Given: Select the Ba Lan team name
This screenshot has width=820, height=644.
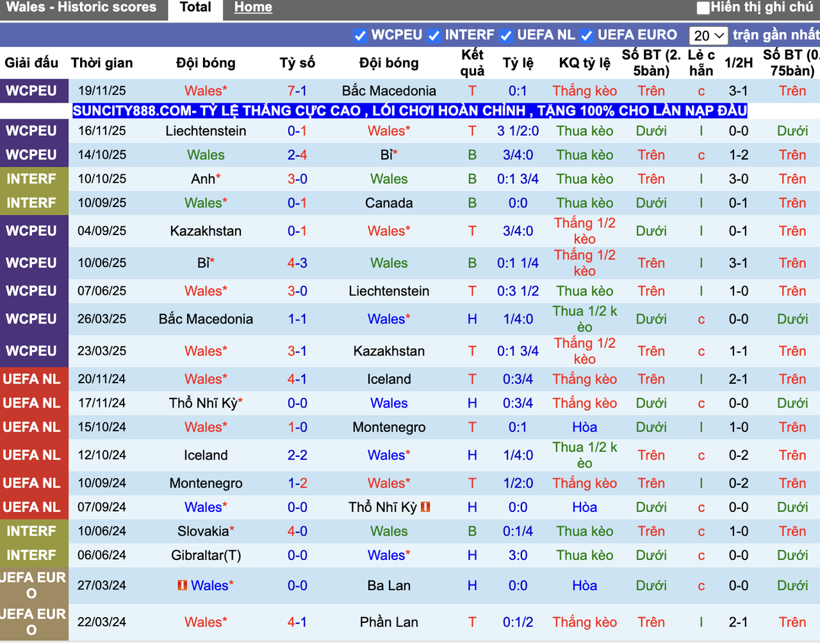Looking at the screenshot, I should point(389,586).
